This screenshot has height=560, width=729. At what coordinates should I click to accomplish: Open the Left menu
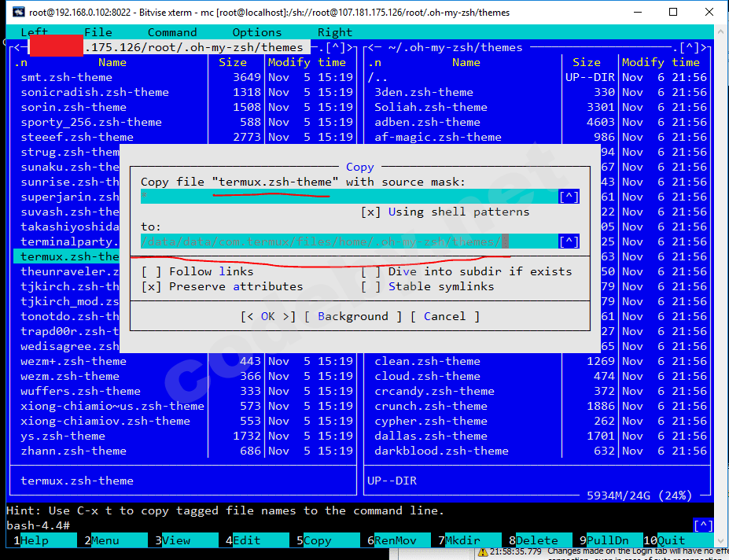pyautogui.click(x=35, y=32)
